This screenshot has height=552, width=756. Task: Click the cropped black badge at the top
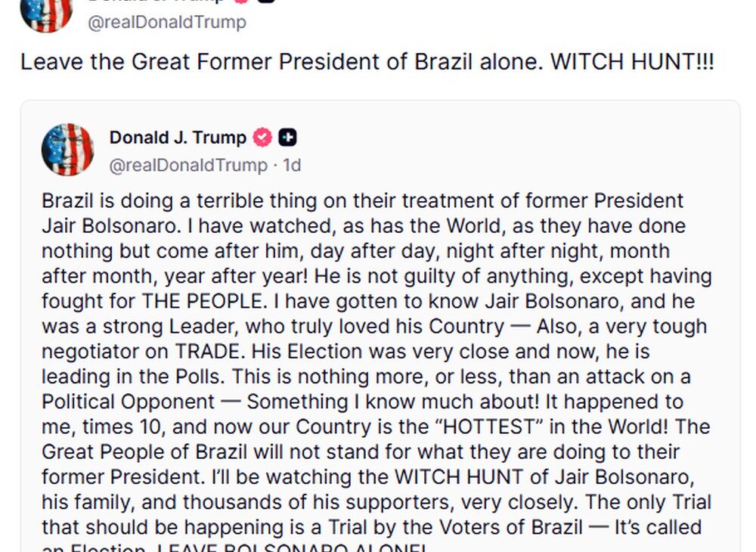pos(266,2)
